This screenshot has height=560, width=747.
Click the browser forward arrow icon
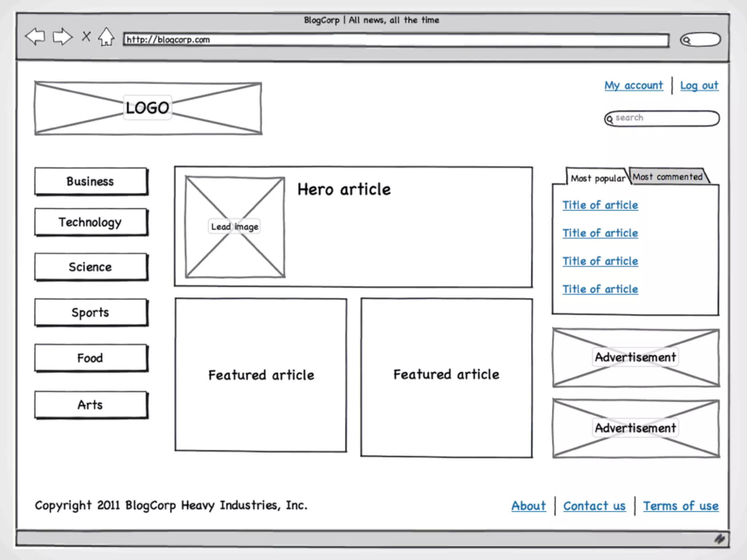62,36
